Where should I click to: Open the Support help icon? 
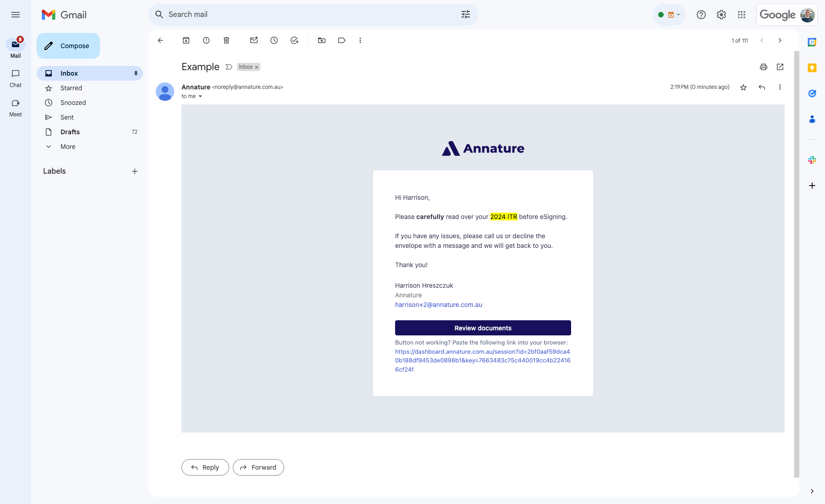(x=701, y=15)
